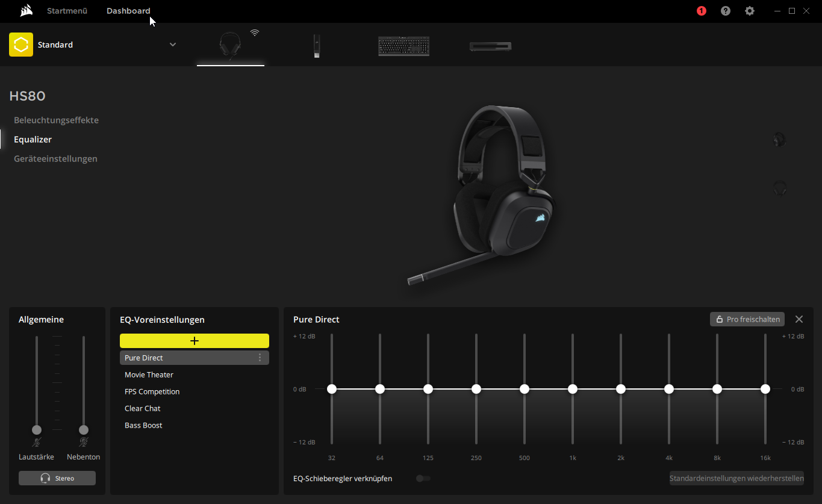Click the Stereo mode button
The image size is (822, 504).
coord(57,478)
